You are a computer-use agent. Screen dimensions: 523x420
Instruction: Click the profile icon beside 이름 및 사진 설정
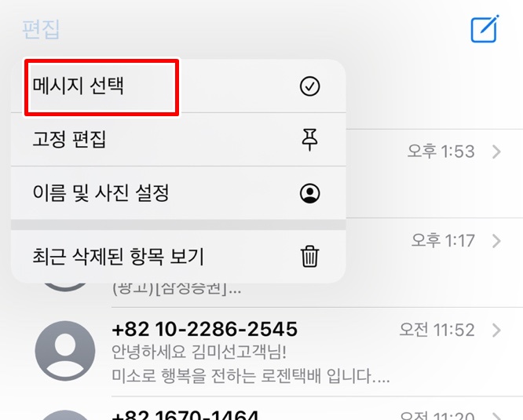(x=309, y=193)
